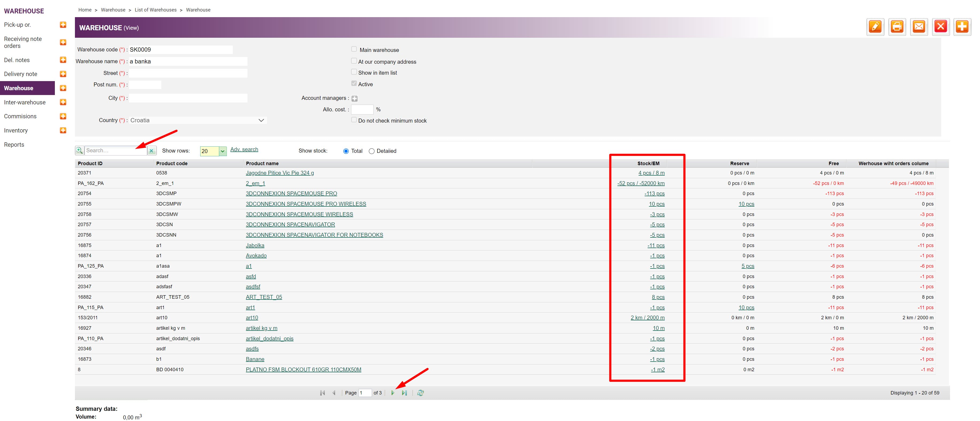
Task: Click the Adv. search link
Action: (244, 149)
